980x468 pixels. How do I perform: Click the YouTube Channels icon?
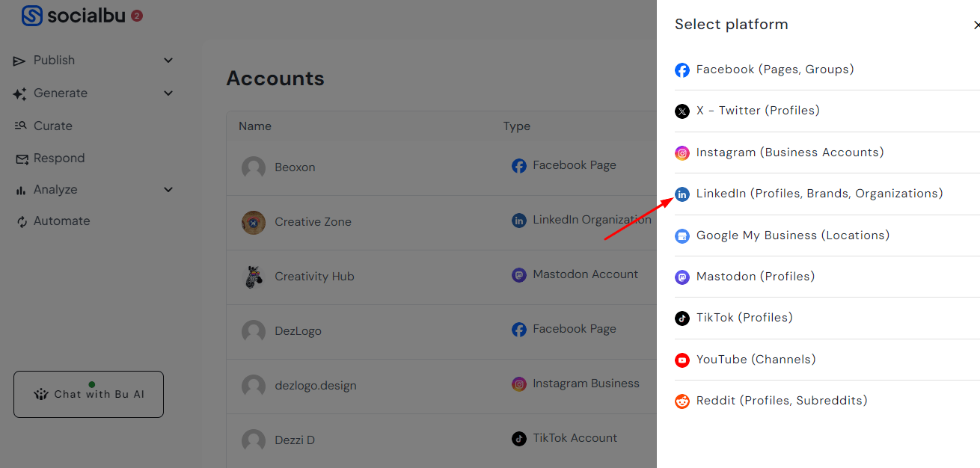pos(682,360)
